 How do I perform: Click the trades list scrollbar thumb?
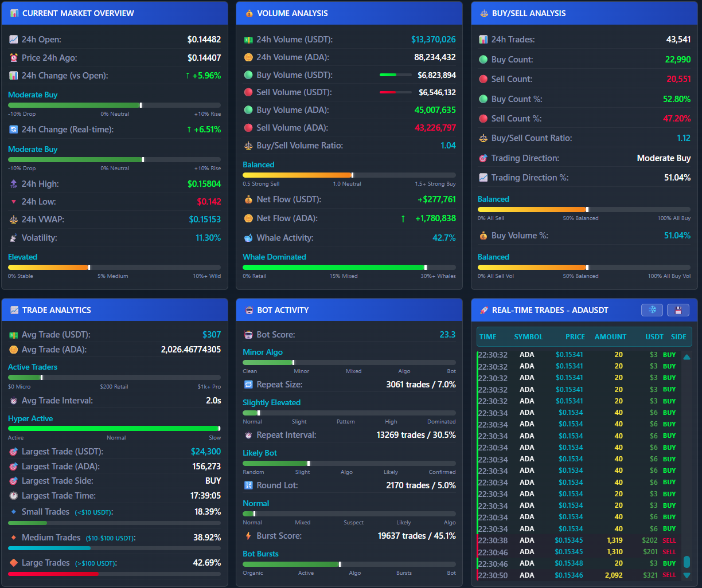687,562
